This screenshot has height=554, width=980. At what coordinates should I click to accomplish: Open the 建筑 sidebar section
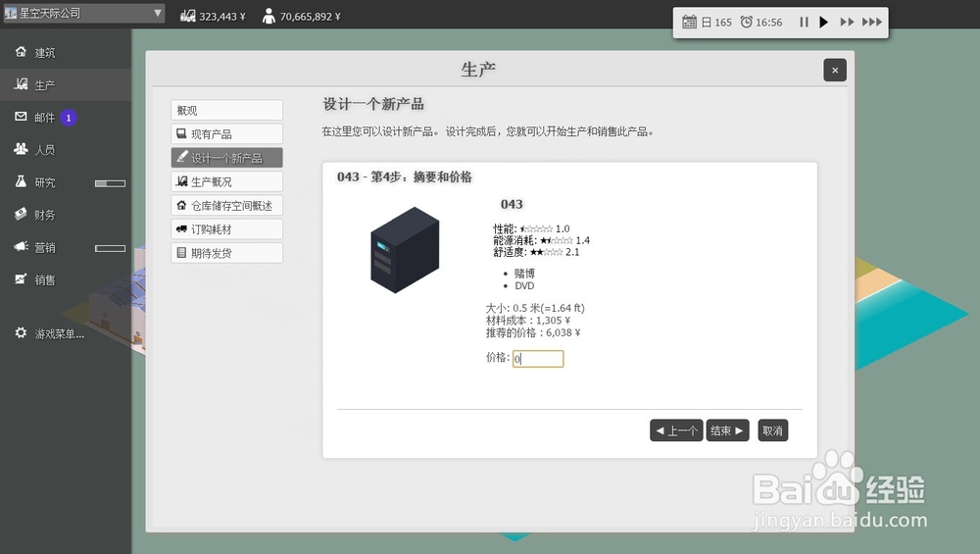click(x=66, y=53)
